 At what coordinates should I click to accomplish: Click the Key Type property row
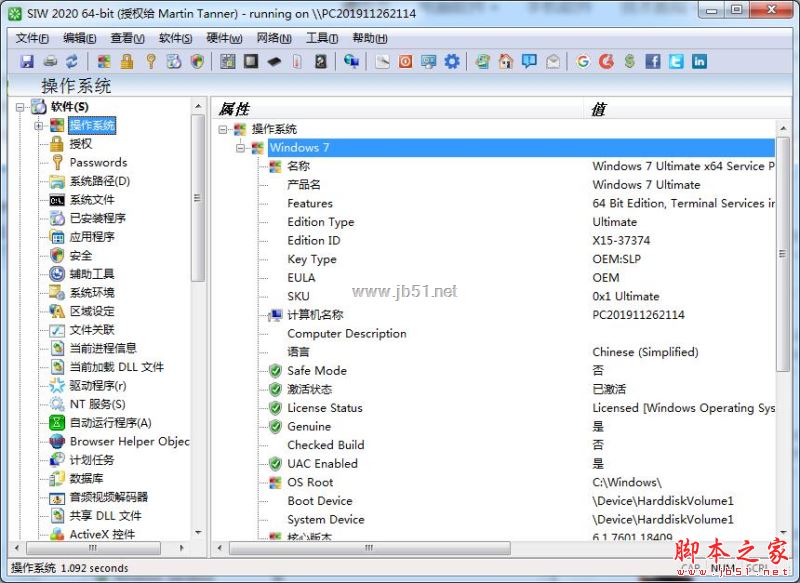(518, 260)
